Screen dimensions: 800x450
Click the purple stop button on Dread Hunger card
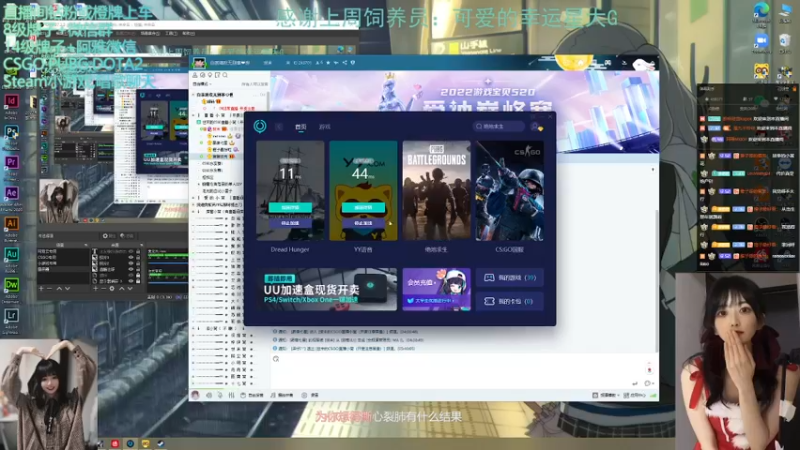point(290,223)
